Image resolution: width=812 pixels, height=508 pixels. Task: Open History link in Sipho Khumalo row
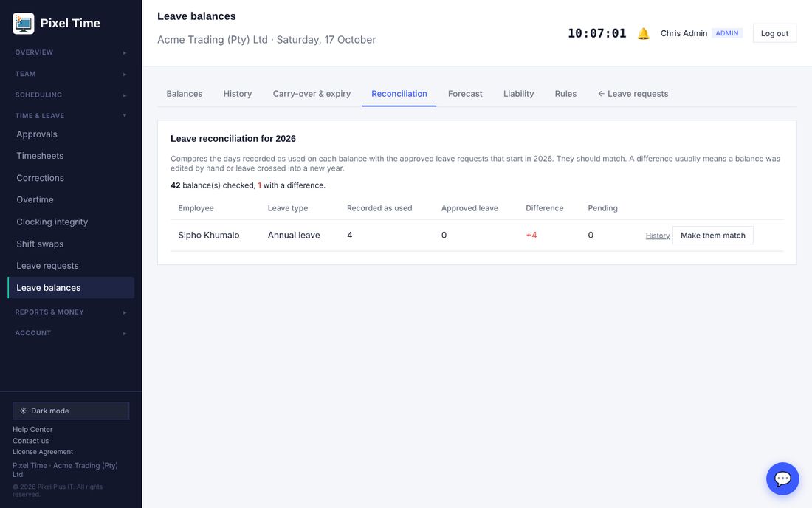658,236
